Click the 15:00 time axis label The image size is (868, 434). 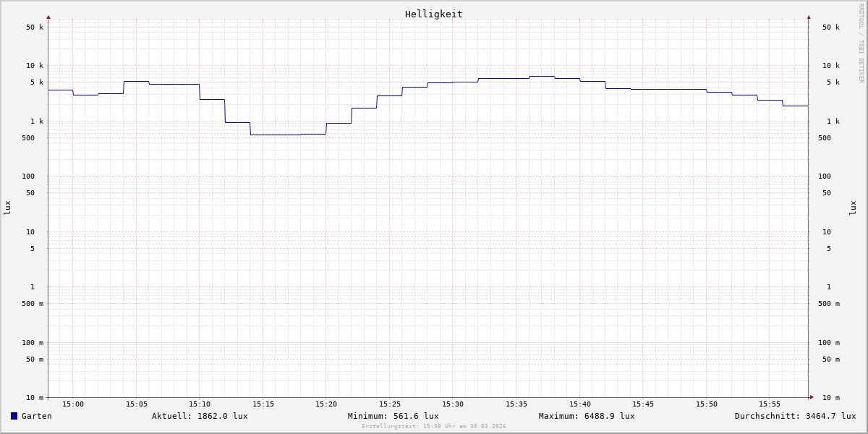73,404
